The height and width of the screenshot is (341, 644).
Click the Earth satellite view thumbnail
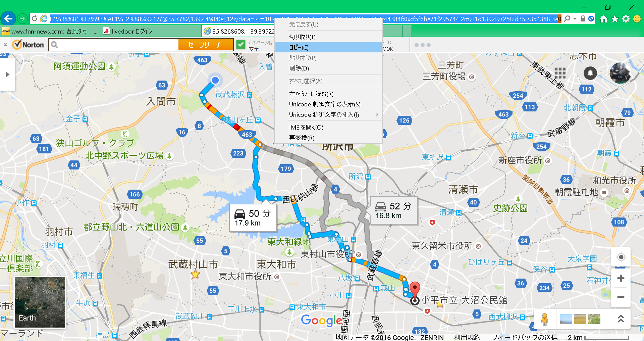click(x=40, y=302)
